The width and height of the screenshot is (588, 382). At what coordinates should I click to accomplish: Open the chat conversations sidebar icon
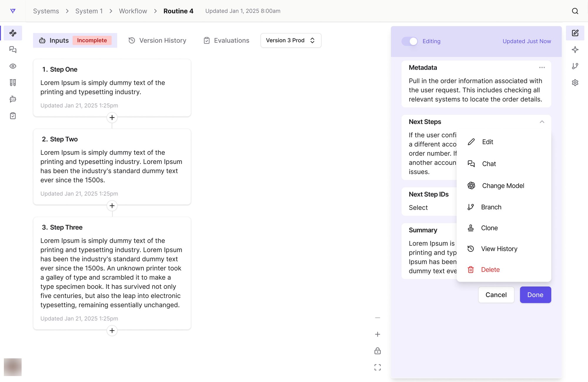[13, 49]
